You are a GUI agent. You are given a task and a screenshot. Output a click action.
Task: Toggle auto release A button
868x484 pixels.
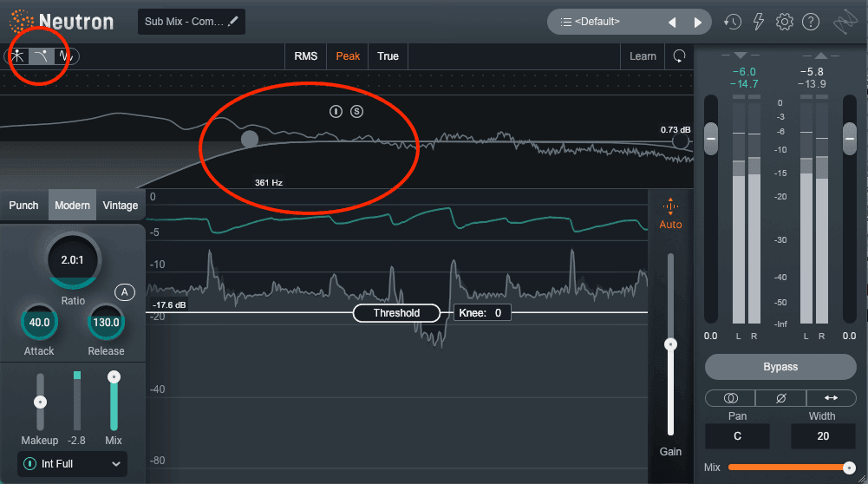[125, 291]
